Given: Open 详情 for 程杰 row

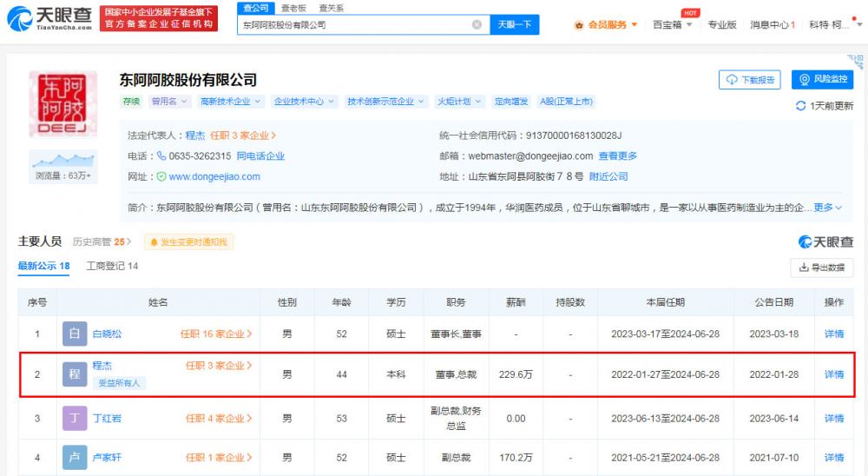Looking at the screenshot, I should click(x=833, y=374).
